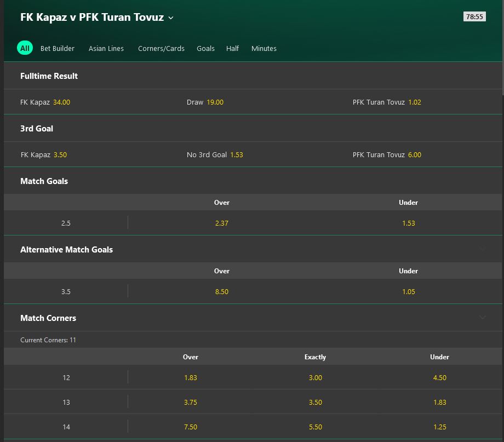Collapse the 3rd Goal market header
Image resolution: width=504 pixels, height=442 pixels.
click(253, 128)
